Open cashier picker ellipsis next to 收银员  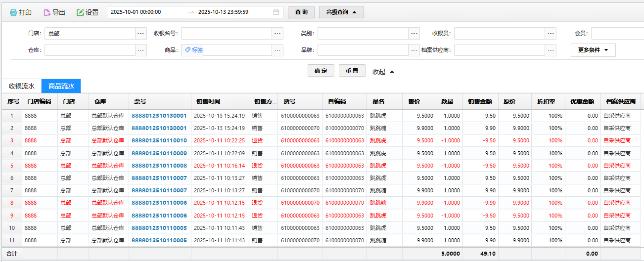point(551,33)
